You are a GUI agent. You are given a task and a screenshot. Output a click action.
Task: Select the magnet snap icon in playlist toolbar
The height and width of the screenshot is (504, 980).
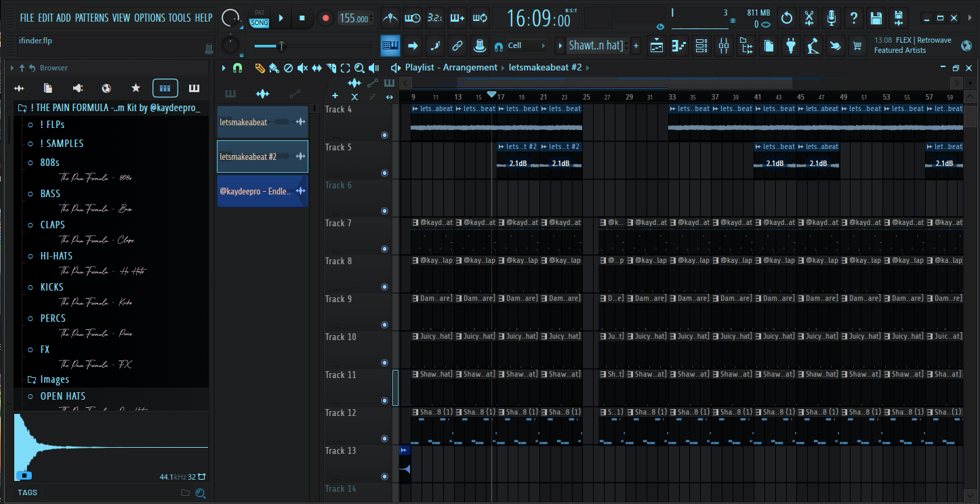pyautogui.click(x=237, y=68)
